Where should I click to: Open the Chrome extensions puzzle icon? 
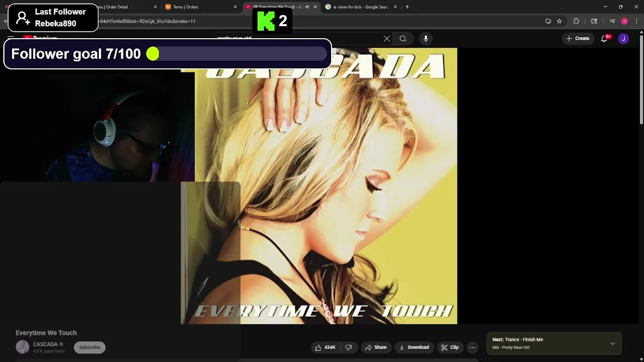pos(576,21)
